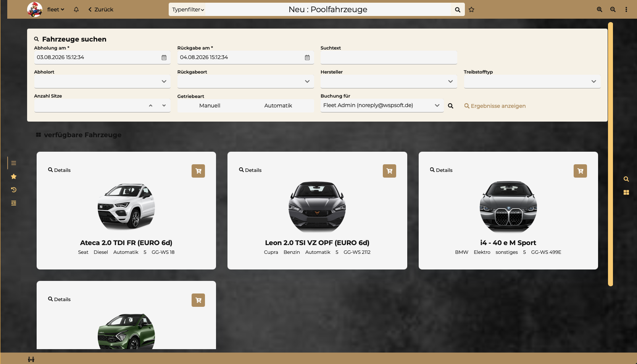Focus the Suchtext input field
The width and height of the screenshot is (637, 364).
coord(389,58)
